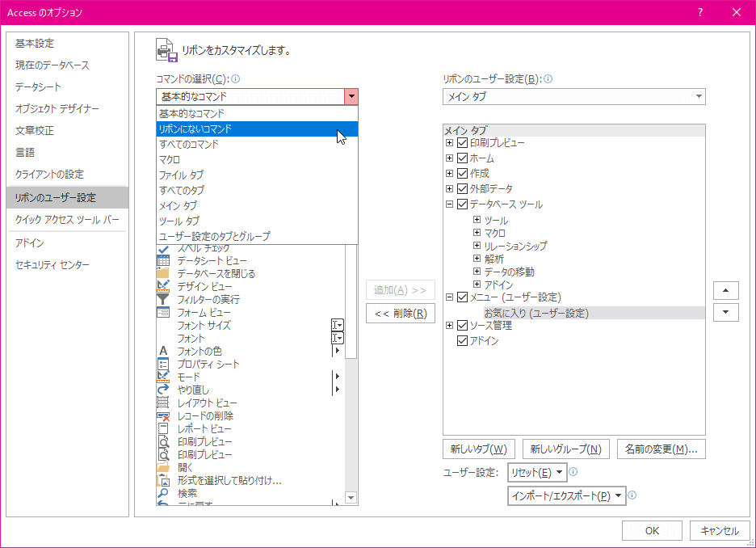This screenshot has width=756, height=548.
Task: Click the レイアウト ビュー icon
Action: (x=163, y=403)
